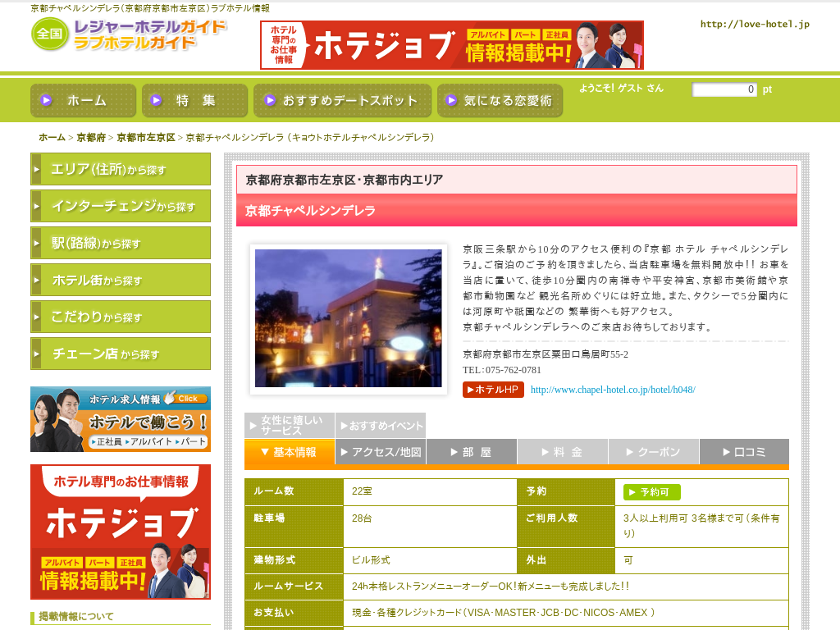Open 特集 in the navigation bar

194,100
